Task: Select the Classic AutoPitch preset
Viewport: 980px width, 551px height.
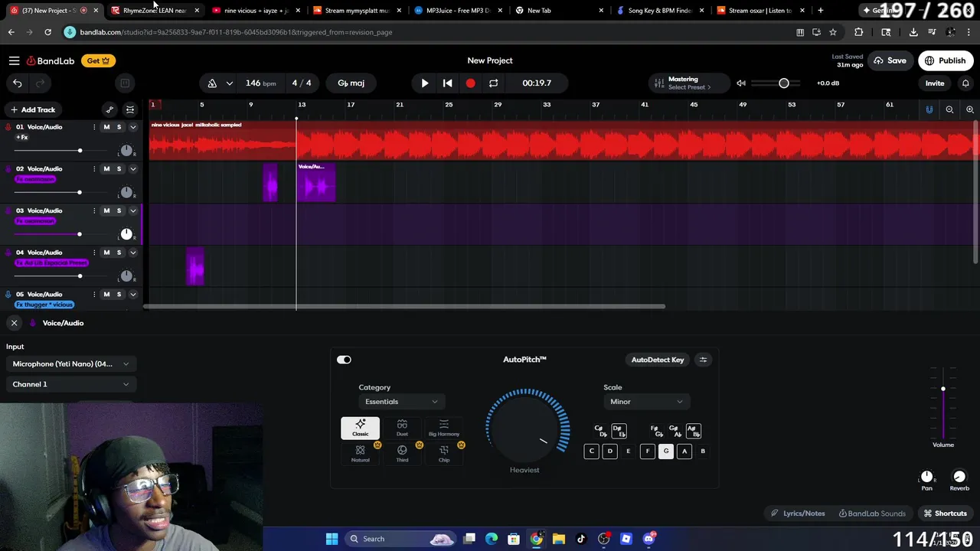Action: click(x=360, y=429)
